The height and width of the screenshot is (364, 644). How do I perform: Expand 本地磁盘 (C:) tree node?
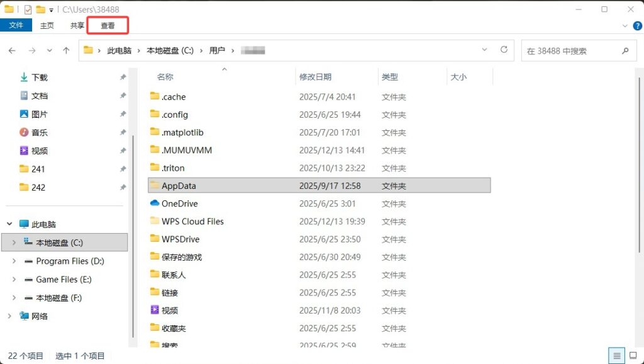(x=14, y=242)
